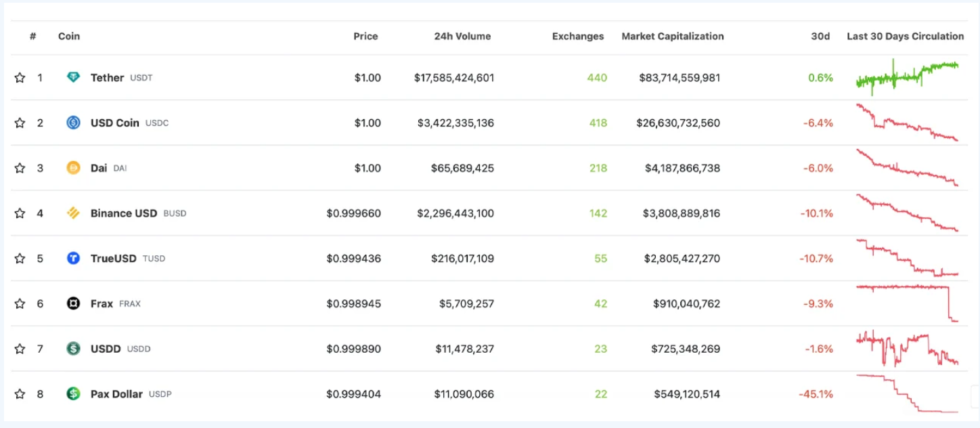Toggle favorite star for Dai

tap(20, 168)
